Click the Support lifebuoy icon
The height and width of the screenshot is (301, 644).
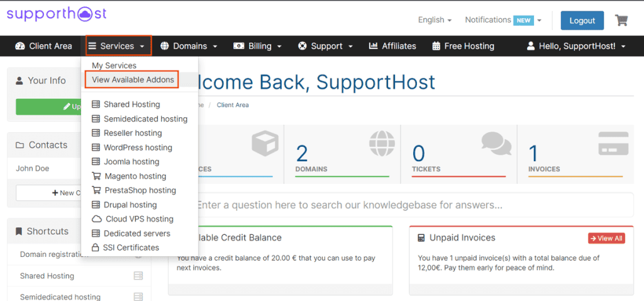(303, 46)
